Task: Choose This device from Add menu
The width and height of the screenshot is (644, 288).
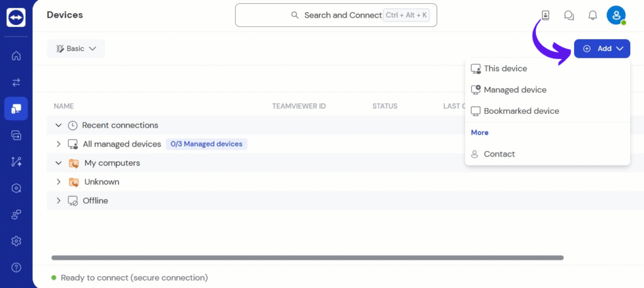Action: coord(548,69)
